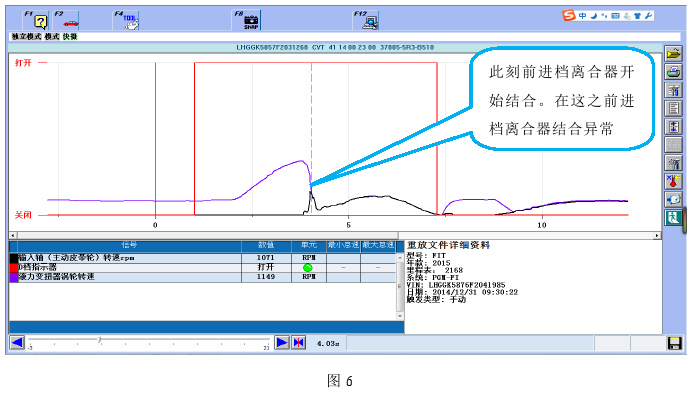This screenshot has height=394, width=690.
Task: Click the save floppy disk icon
Action: click(x=675, y=343)
